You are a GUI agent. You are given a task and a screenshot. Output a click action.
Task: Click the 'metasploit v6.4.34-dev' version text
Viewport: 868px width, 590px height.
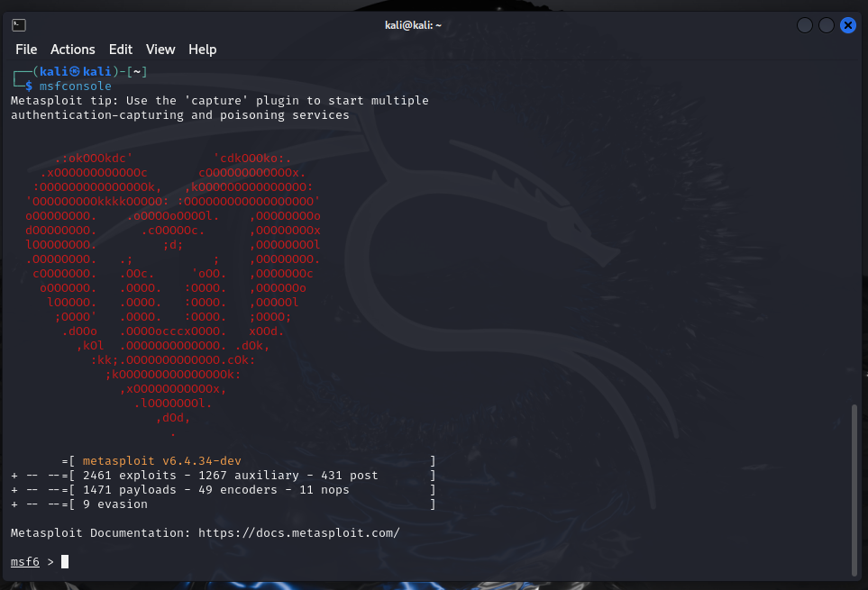tap(161, 461)
